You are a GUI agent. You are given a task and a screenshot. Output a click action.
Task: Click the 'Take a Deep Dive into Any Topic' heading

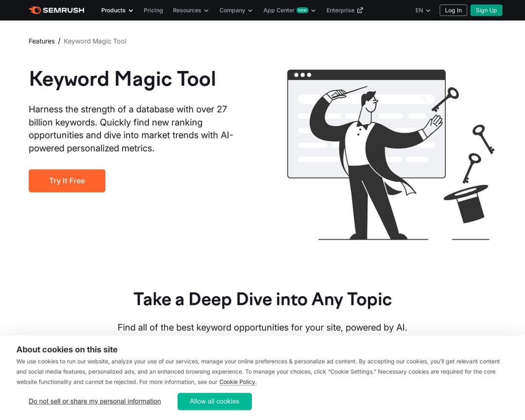pos(262,299)
